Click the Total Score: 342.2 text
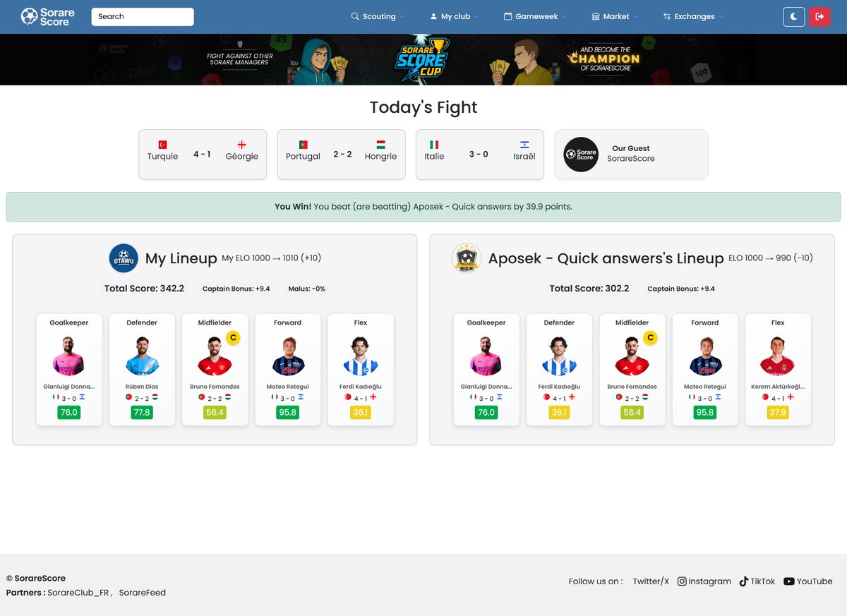The height and width of the screenshot is (616, 847). 144,288
